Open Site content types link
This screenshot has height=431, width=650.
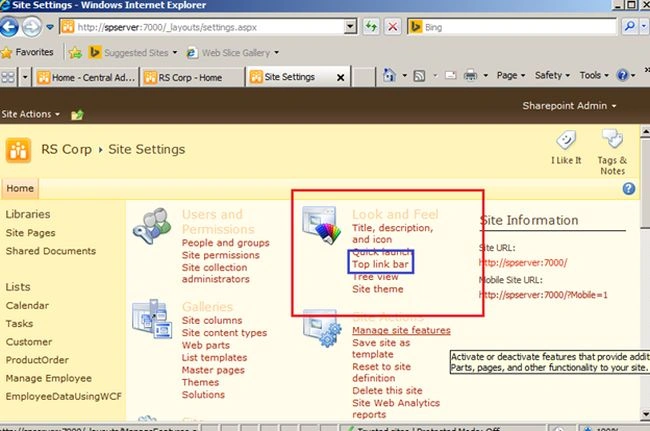click(224, 333)
